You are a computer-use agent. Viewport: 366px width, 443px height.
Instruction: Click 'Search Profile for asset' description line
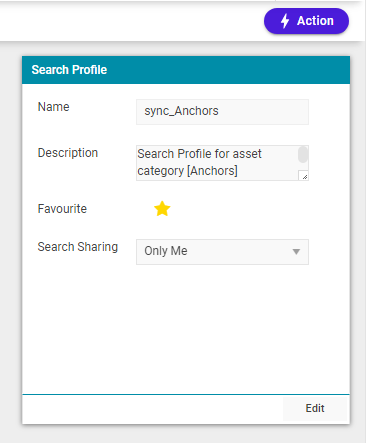pyautogui.click(x=199, y=154)
